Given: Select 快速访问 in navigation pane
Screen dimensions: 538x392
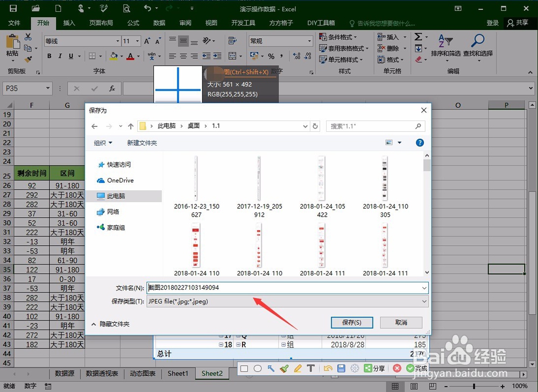Looking at the screenshot, I should point(114,165).
